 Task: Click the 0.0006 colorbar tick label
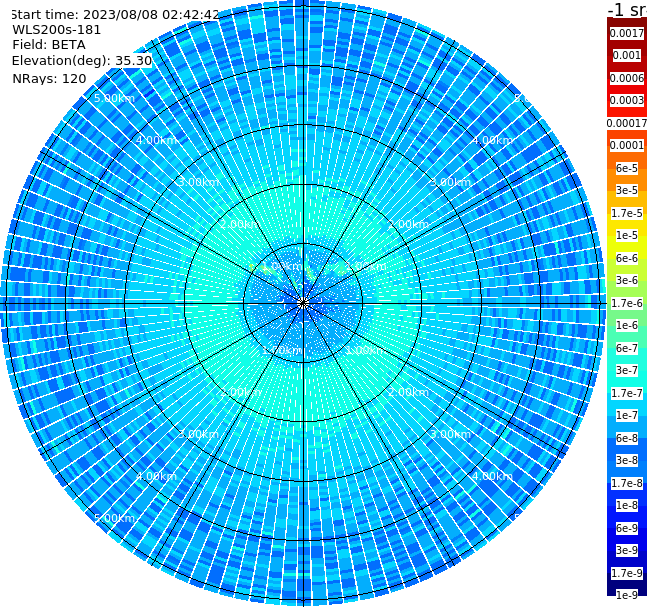627,78
